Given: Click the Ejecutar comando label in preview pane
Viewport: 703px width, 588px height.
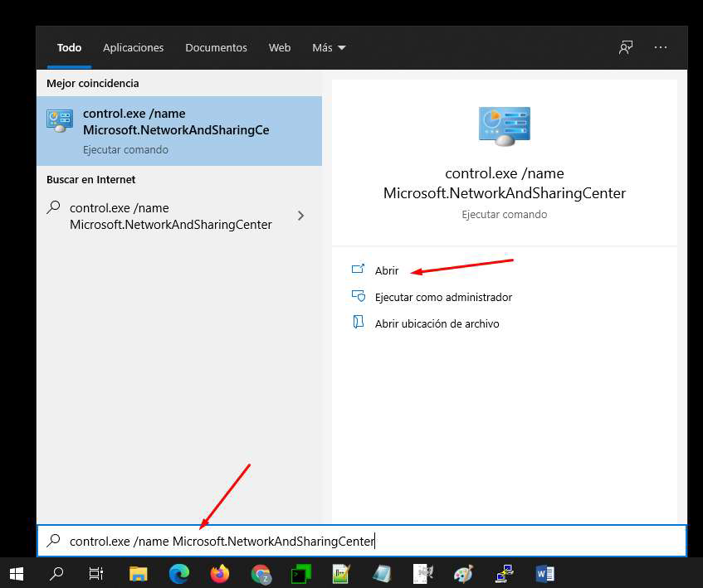Looking at the screenshot, I should (x=505, y=215).
